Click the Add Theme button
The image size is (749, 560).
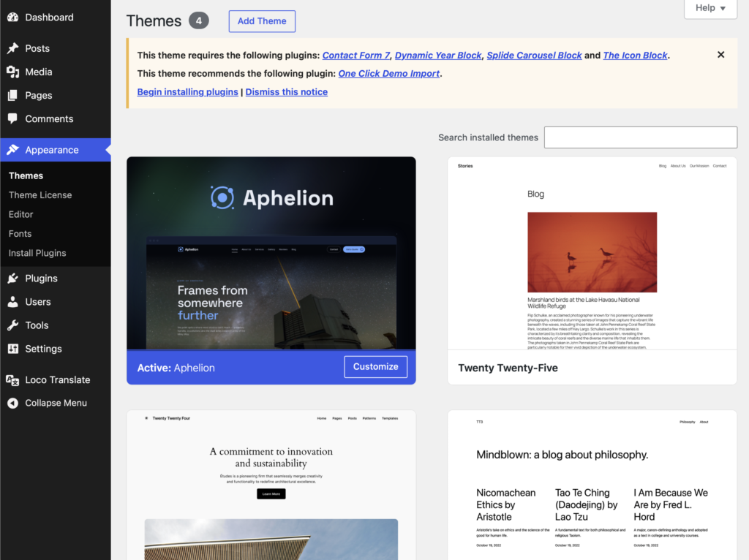pyautogui.click(x=262, y=21)
